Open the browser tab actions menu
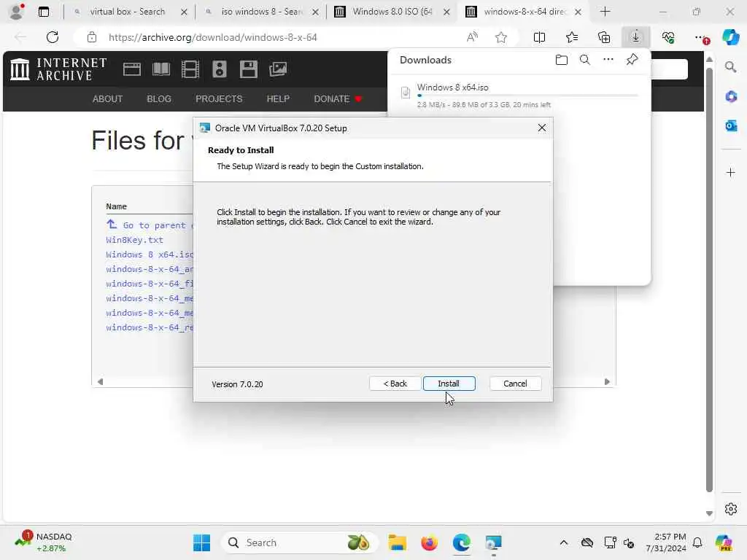Image resolution: width=747 pixels, height=560 pixels. point(43,12)
